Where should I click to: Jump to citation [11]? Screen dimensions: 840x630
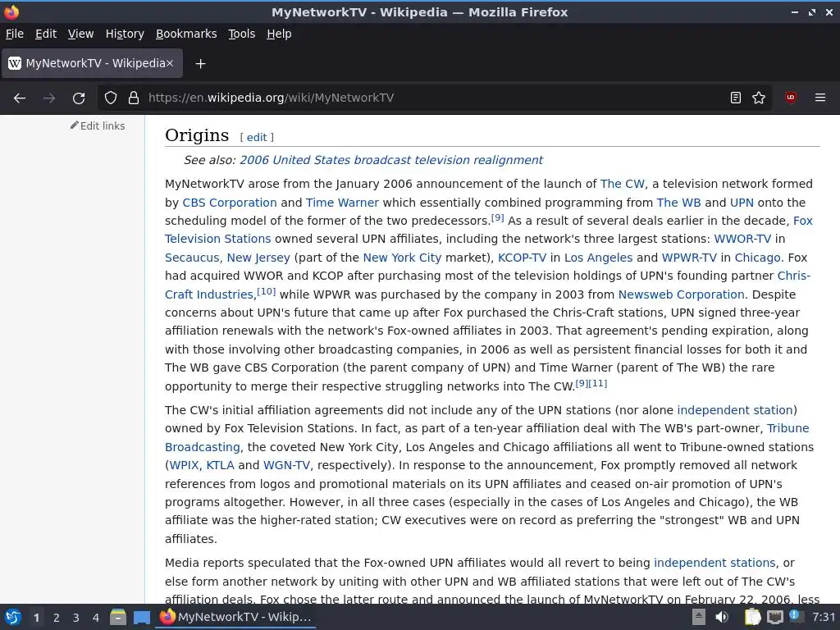[x=598, y=384]
